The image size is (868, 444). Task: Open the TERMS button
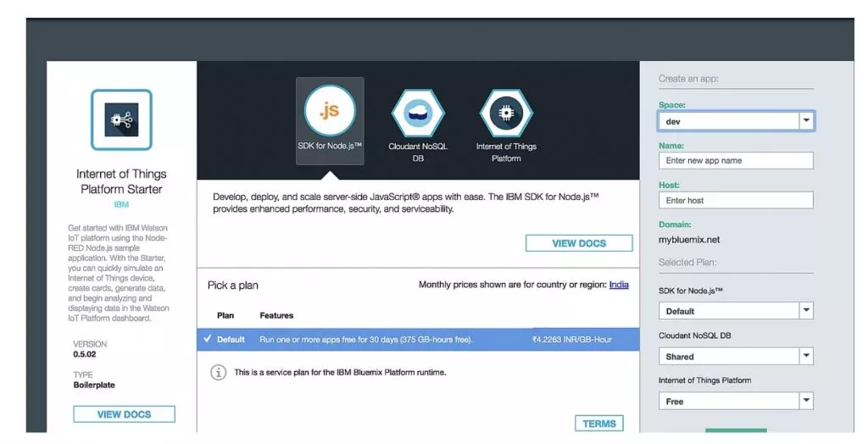(x=599, y=424)
